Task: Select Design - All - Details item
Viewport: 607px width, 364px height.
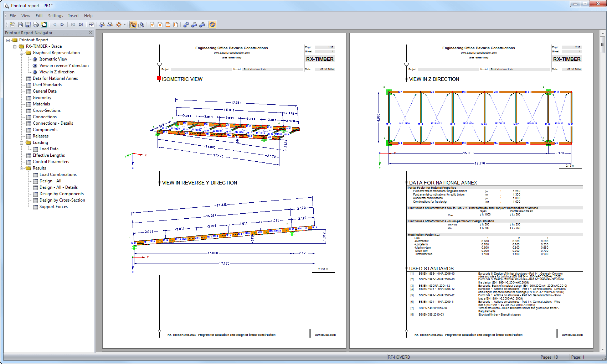Action: pyautogui.click(x=58, y=187)
